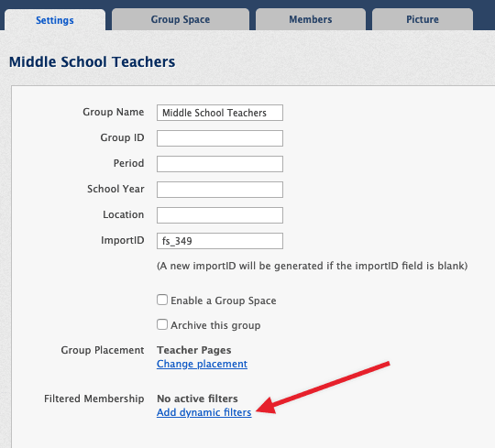Click the Filtered Membership label

pos(94,399)
